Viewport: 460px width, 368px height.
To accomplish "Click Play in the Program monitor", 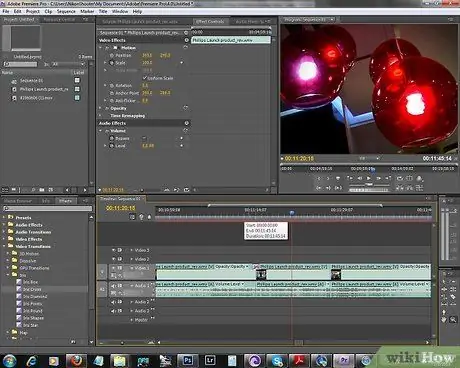I will point(369,178).
